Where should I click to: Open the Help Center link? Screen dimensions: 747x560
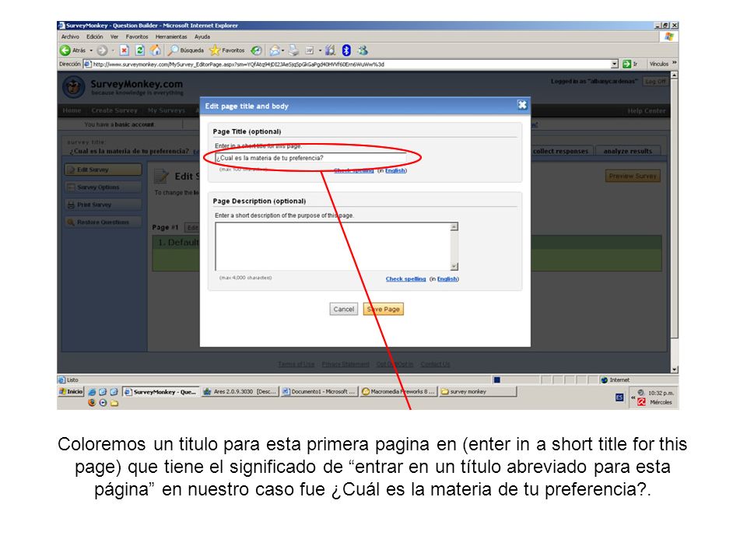tap(646, 110)
